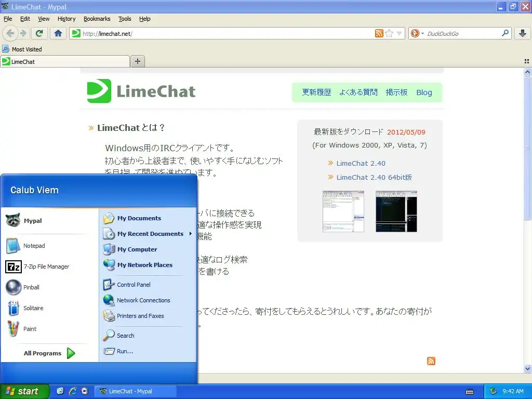Screen dimensions: 532x399
Task: Click Internet Explorer quick launch icon
Action: coord(73,391)
